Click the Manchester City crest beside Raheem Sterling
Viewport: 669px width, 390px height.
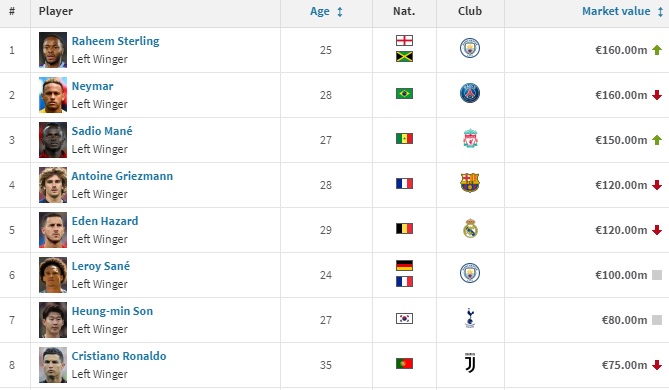(470, 48)
